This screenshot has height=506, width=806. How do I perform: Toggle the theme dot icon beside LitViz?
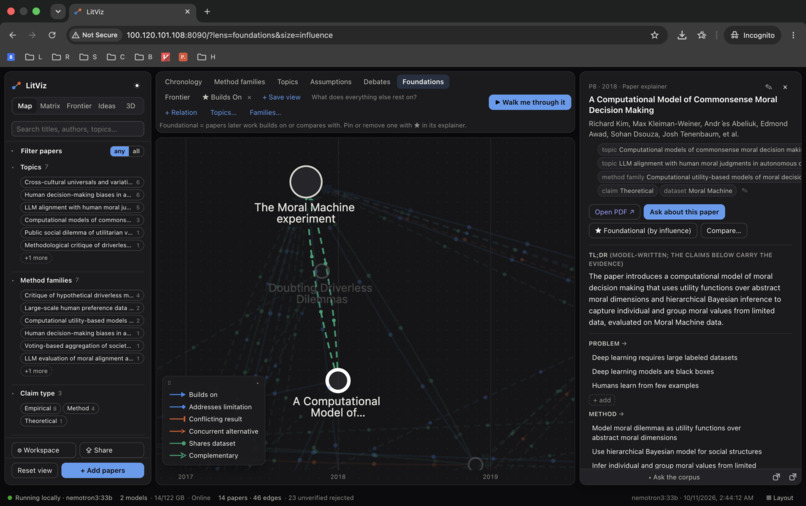(x=137, y=85)
